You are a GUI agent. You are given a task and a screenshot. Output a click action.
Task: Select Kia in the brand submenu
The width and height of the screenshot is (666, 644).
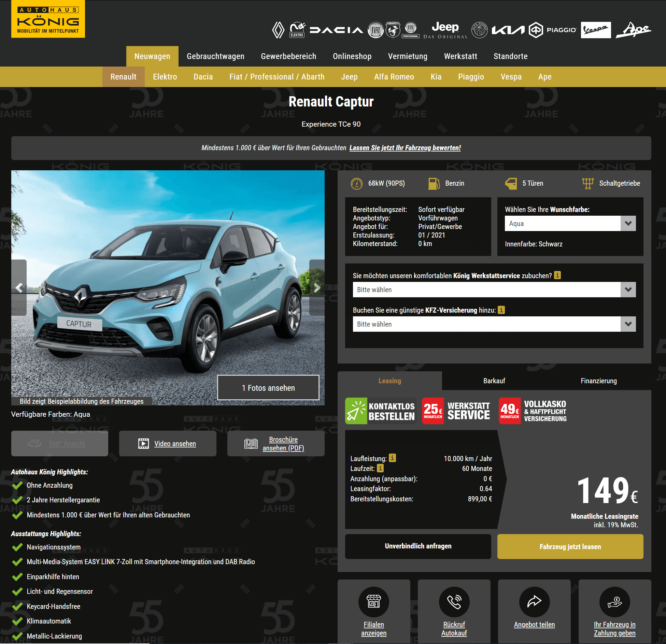pos(436,77)
